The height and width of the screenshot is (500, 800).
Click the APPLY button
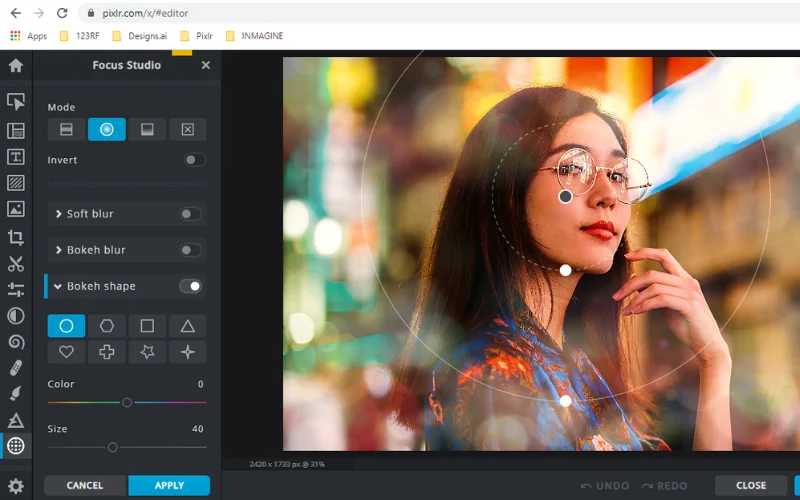click(x=169, y=486)
